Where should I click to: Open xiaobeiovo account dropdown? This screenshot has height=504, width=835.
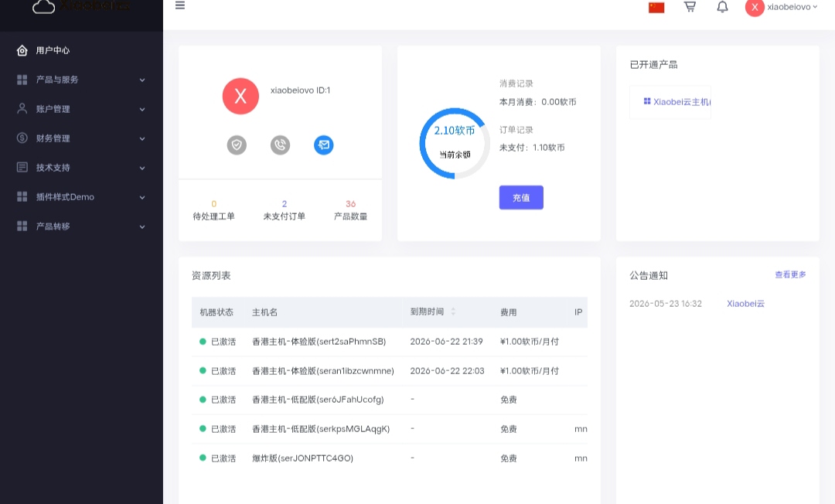792,7
